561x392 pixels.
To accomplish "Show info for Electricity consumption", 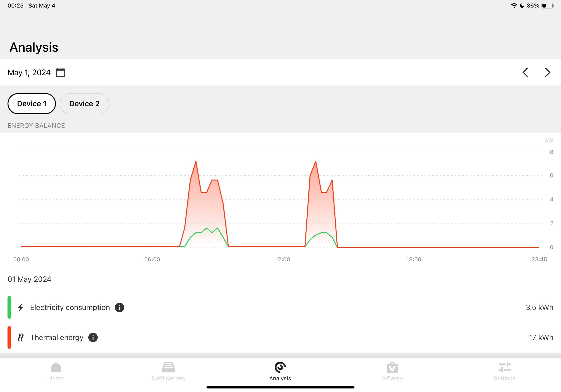I will (120, 307).
